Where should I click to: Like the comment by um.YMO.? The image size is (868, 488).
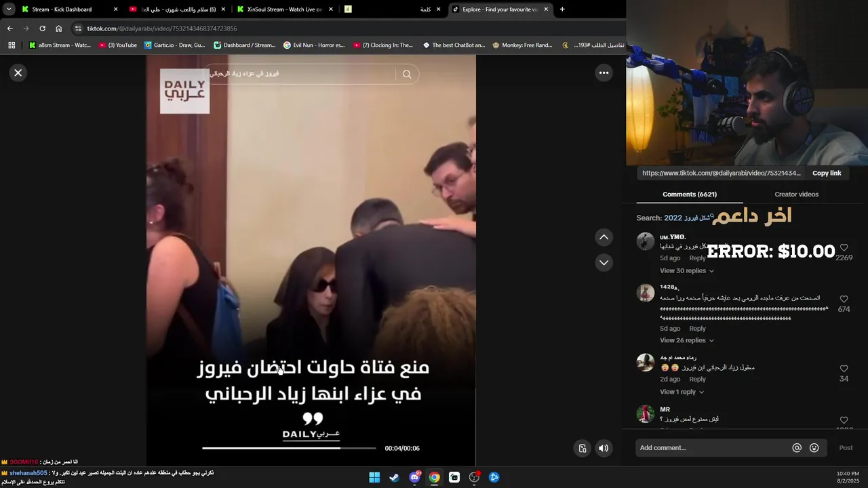[844, 248]
